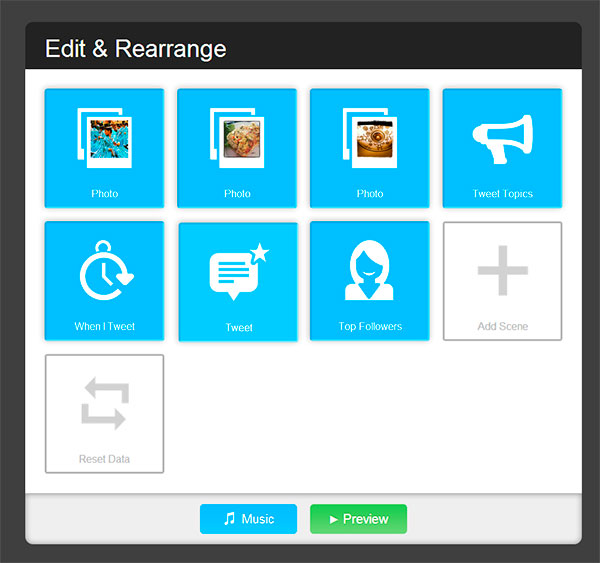Open the Music button
600x563 pixels.
tap(248, 519)
